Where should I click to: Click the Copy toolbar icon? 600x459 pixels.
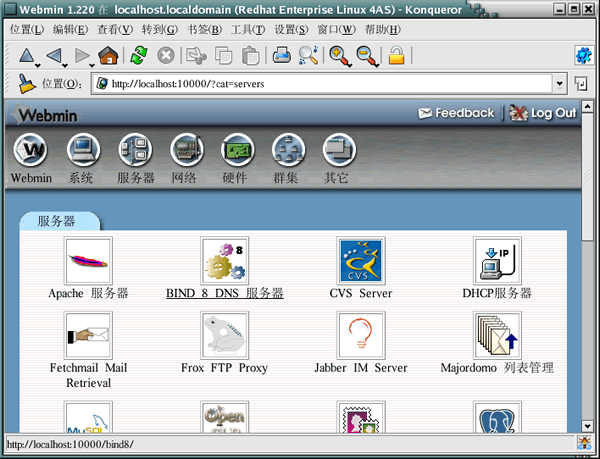(223, 56)
